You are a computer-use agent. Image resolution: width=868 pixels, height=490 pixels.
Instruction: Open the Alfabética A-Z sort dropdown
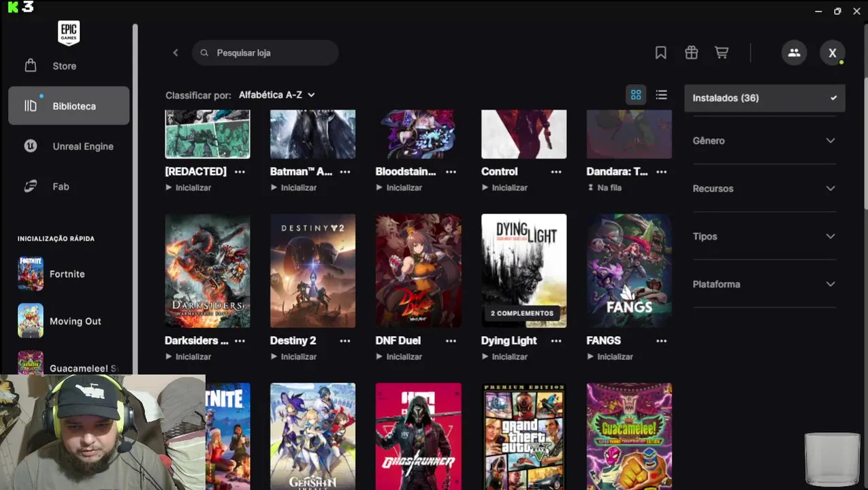pos(277,95)
